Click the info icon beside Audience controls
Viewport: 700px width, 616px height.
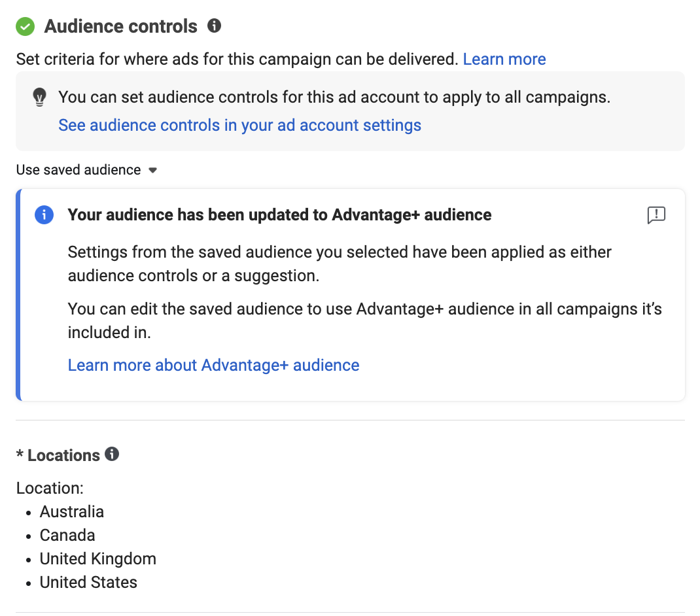point(215,26)
